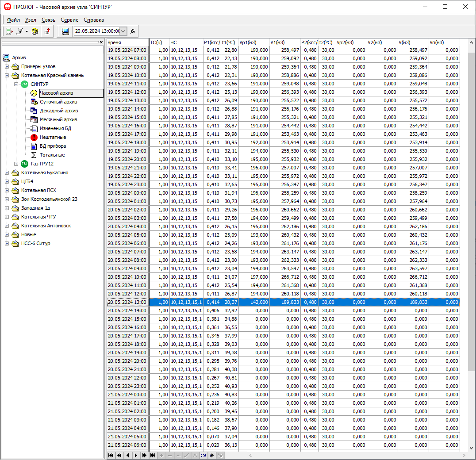Open the cable connection dropdown arrow
This screenshot has height=460, width=476.
point(27,31)
